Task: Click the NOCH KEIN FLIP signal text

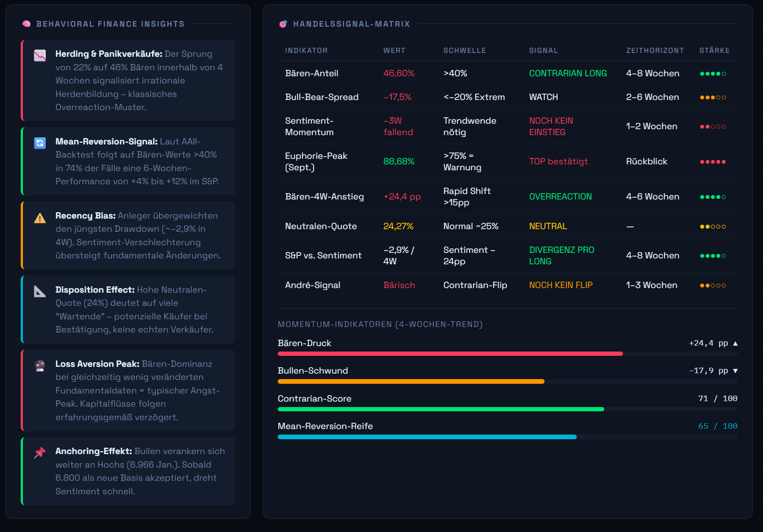Action: [x=561, y=285]
